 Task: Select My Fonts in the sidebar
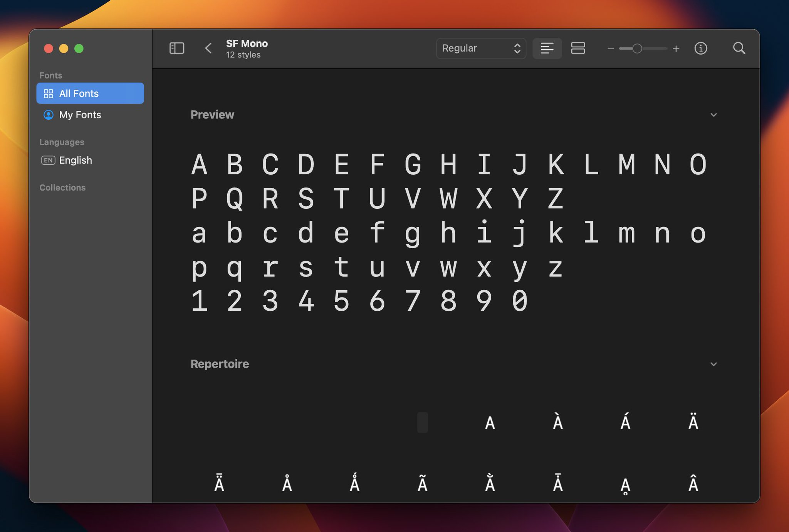[x=79, y=115]
